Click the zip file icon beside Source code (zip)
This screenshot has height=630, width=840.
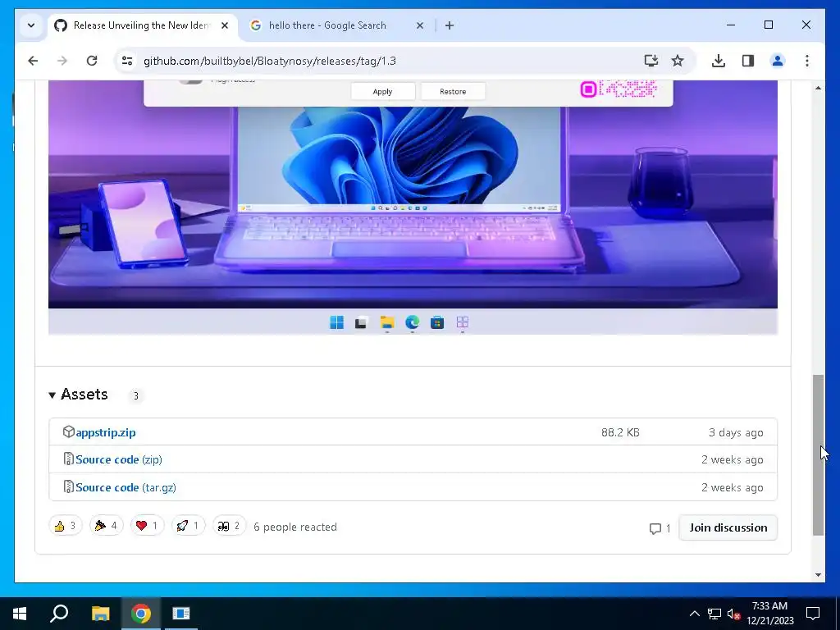[x=69, y=459]
